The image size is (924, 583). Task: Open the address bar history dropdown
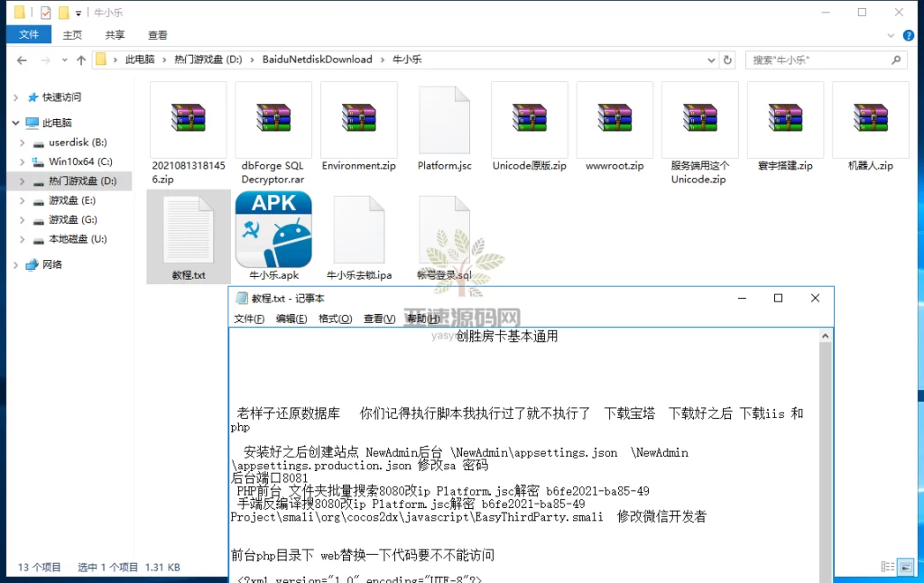(x=711, y=60)
